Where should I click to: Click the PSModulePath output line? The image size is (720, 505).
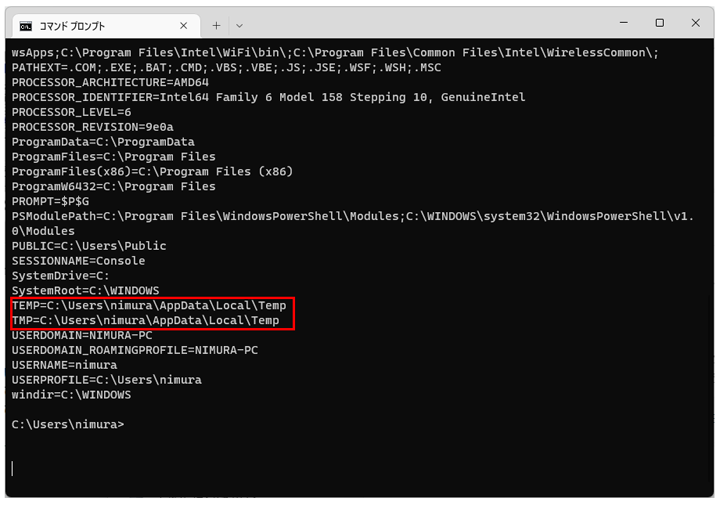353,223
